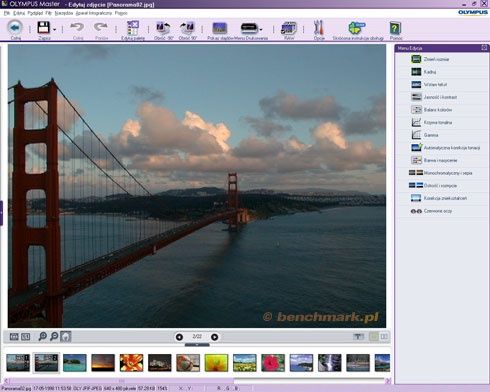Select the first panorama thumbnail
This screenshot has width=490, height=392.
click(x=18, y=363)
